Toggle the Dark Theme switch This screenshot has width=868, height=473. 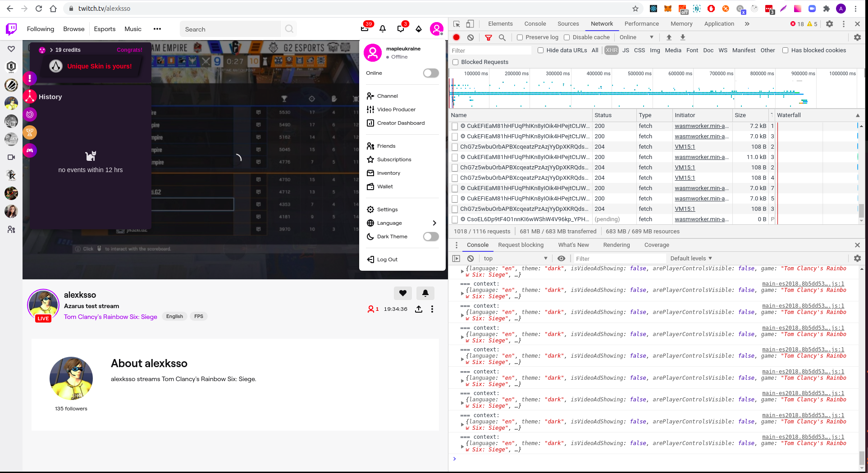coord(430,236)
